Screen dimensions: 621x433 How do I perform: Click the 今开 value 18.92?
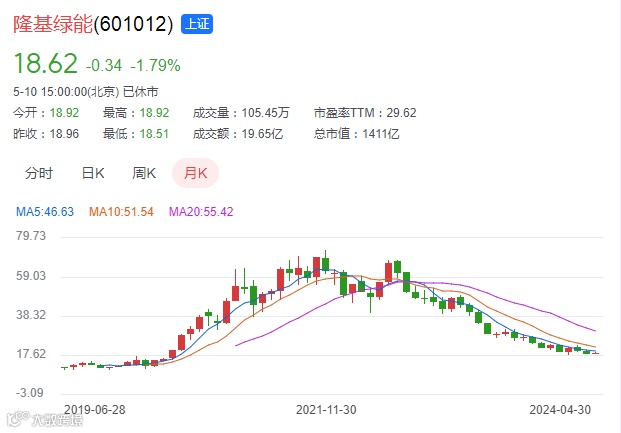point(64,113)
